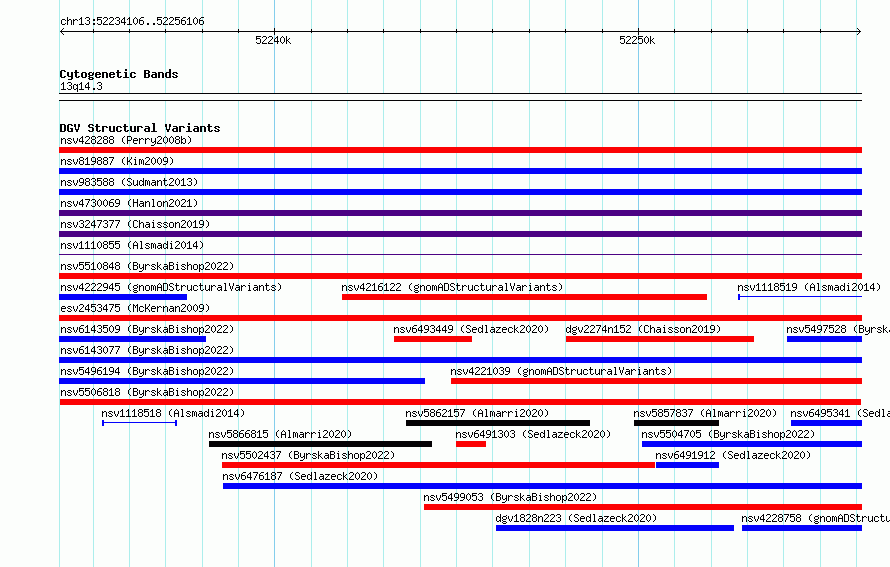Select the 13q14.3 band label

point(81,86)
